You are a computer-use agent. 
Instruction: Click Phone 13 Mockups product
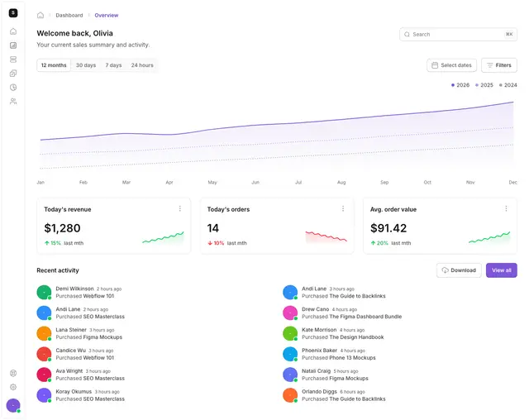(x=352, y=358)
